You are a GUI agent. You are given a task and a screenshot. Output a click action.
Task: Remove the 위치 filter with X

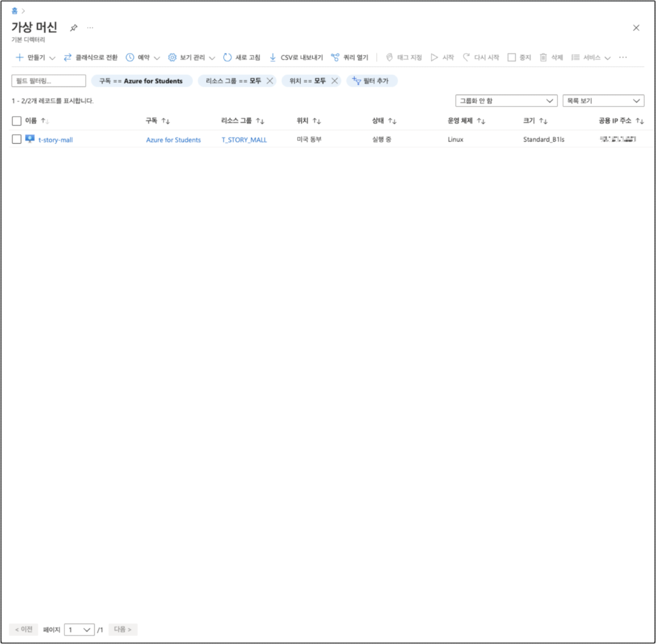pyautogui.click(x=334, y=81)
